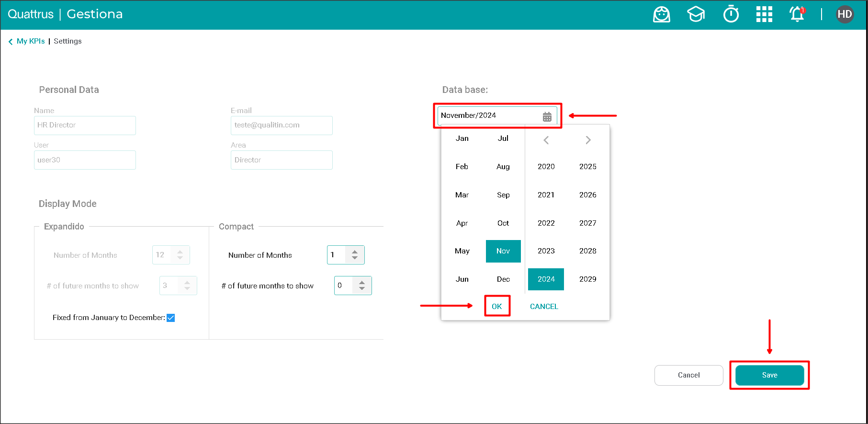Click the stopwatch timer icon
The width and height of the screenshot is (868, 424).
coord(731,14)
